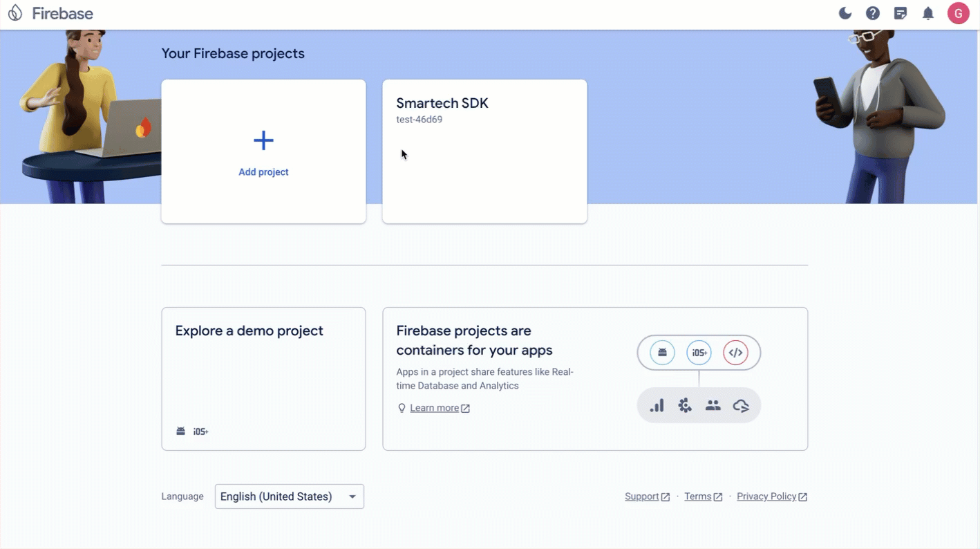Image resolution: width=980 pixels, height=549 pixels.
Task: Open notifications bell icon
Action: point(928,13)
